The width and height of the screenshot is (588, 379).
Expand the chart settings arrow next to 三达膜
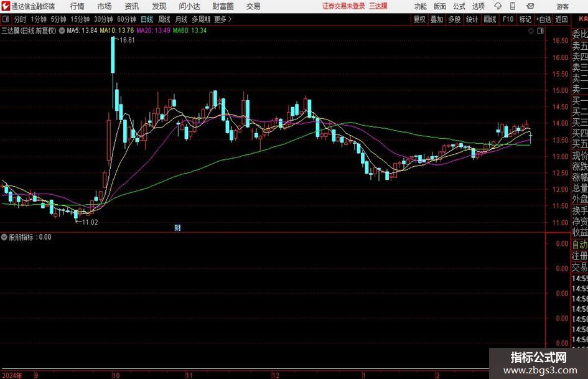62,30
